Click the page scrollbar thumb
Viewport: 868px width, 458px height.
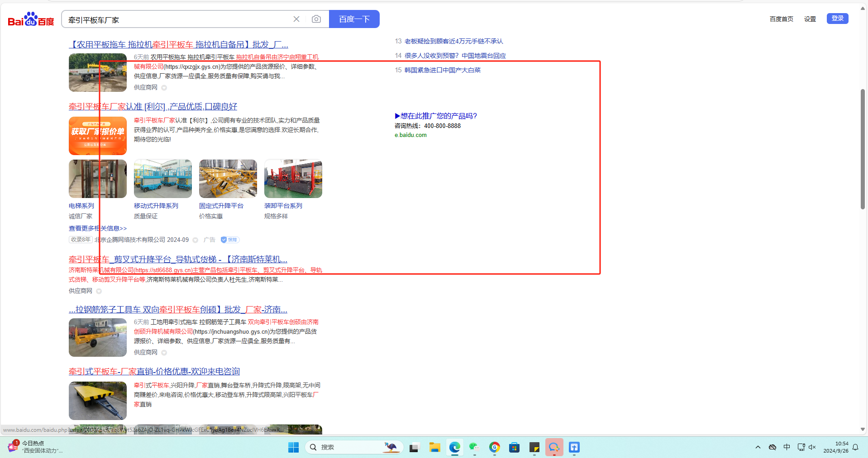[x=863, y=149]
